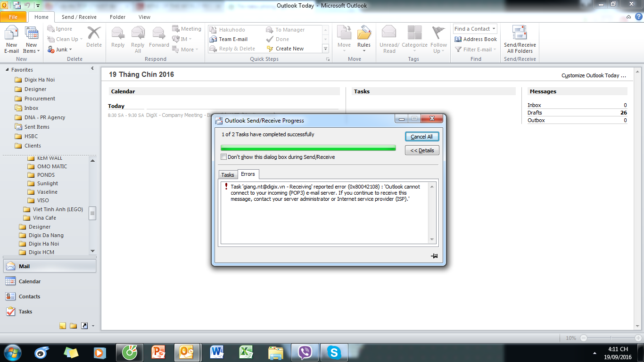Open Skype from the taskbar
644x362 pixels.
pos(334,352)
